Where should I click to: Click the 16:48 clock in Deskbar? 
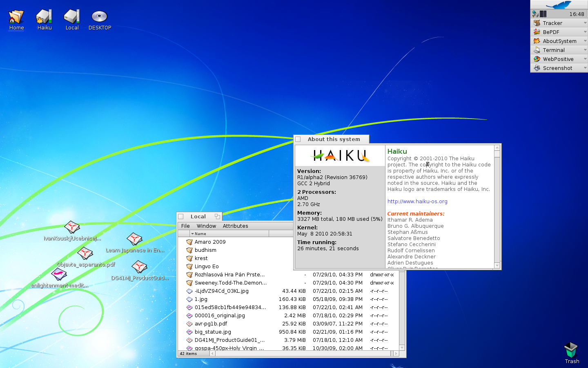[x=577, y=14]
